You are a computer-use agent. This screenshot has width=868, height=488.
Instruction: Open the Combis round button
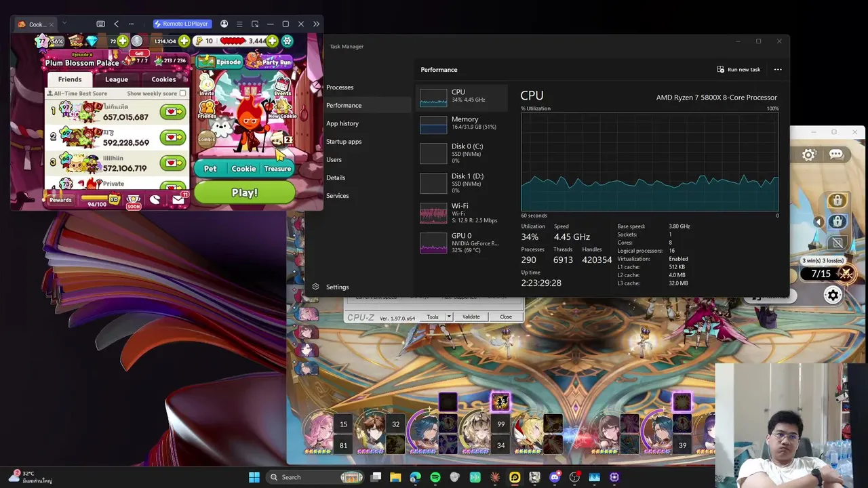point(206,138)
